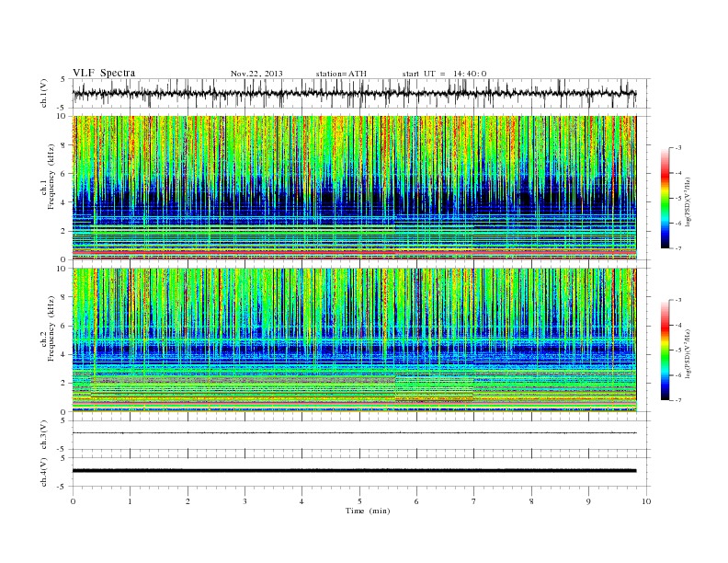
Task: Click the "VLF Spectra" title text
Action: click(104, 73)
